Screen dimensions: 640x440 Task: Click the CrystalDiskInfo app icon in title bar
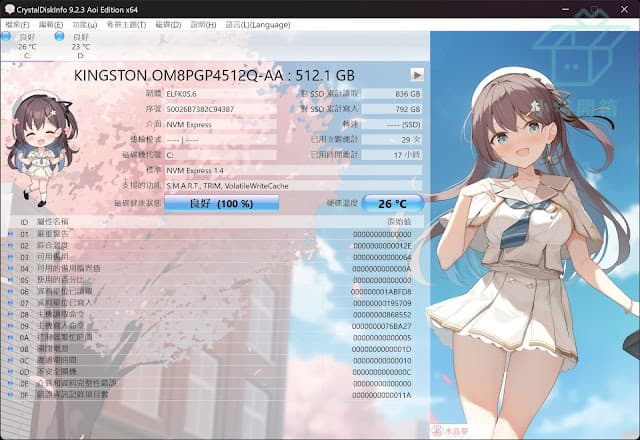coord(9,9)
